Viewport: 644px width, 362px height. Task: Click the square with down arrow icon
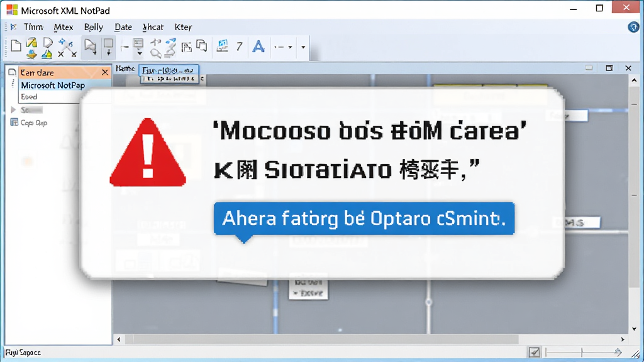click(108, 47)
